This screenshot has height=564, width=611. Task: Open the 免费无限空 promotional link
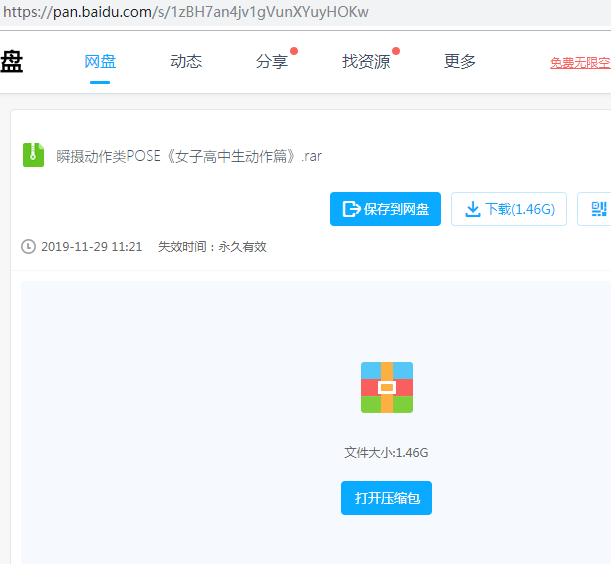(x=580, y=63)
